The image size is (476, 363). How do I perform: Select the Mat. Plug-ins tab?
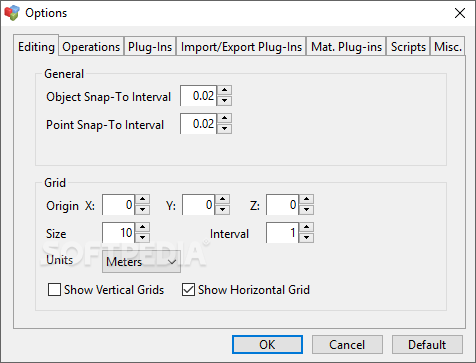coord(346,47)
